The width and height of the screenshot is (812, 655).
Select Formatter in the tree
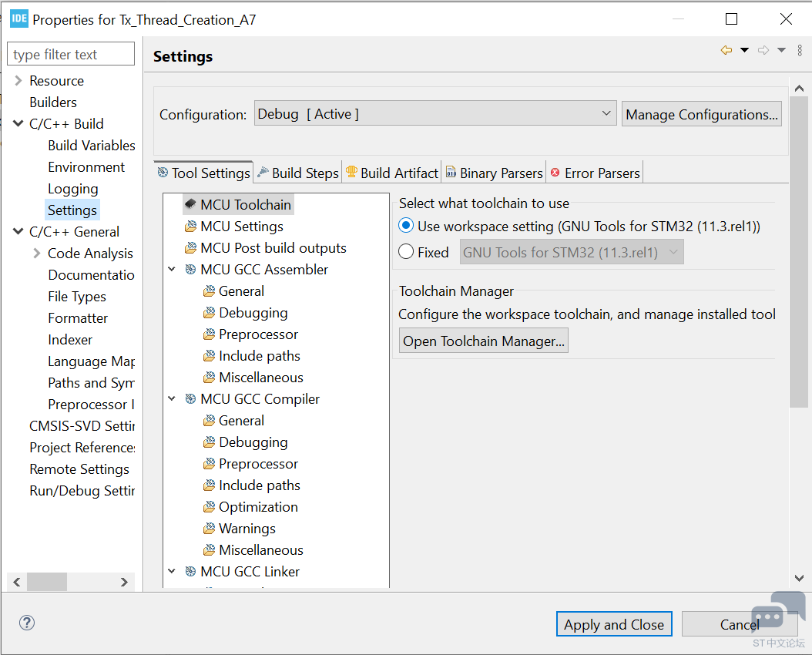tap(79, 318)
